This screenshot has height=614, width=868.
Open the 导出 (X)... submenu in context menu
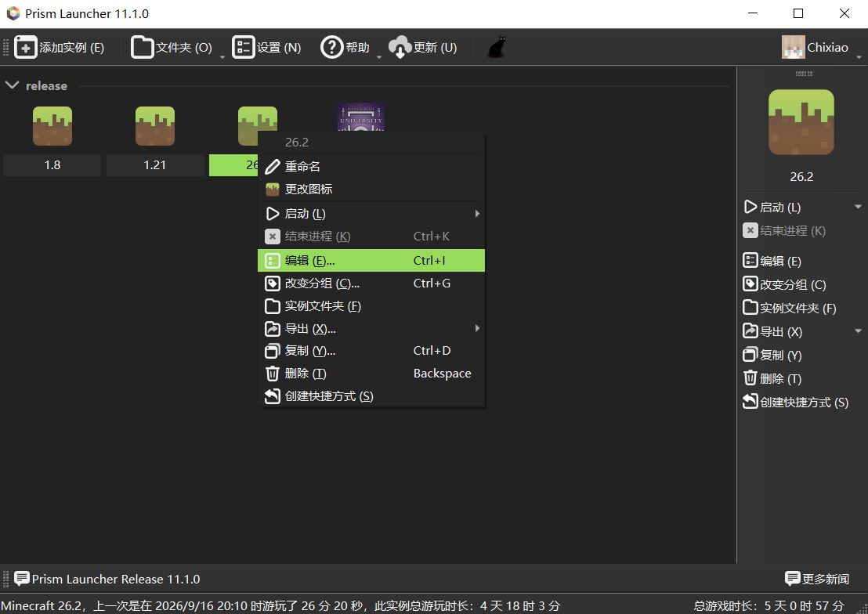[x=371, y=329]
